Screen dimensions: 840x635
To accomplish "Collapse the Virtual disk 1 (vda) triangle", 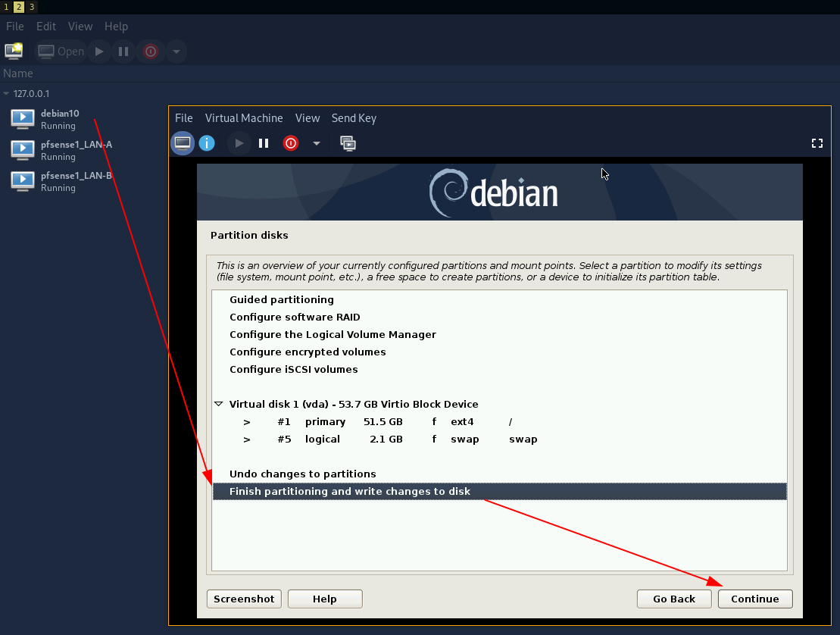I will pos(219,404).
